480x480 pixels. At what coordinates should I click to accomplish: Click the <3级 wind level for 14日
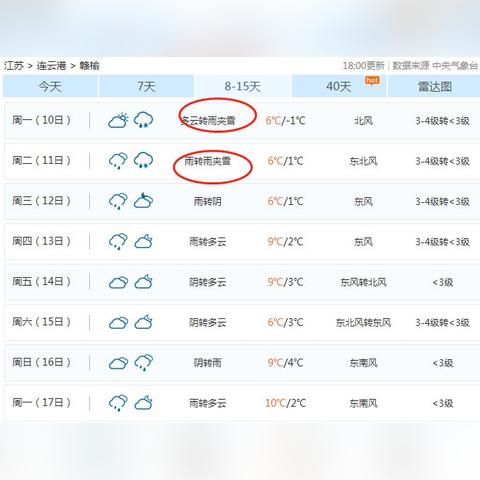[443, 282]
